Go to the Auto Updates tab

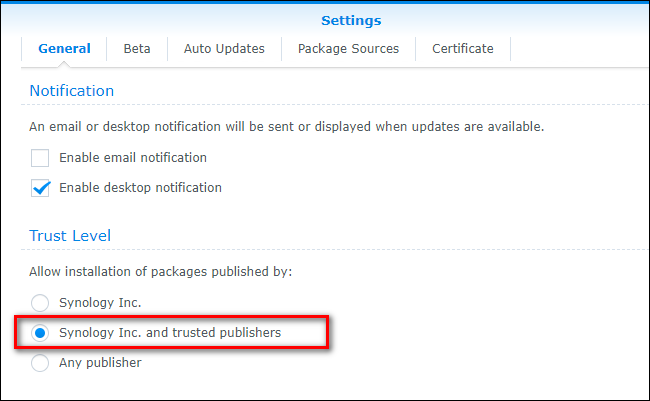[x=224, y=48]
